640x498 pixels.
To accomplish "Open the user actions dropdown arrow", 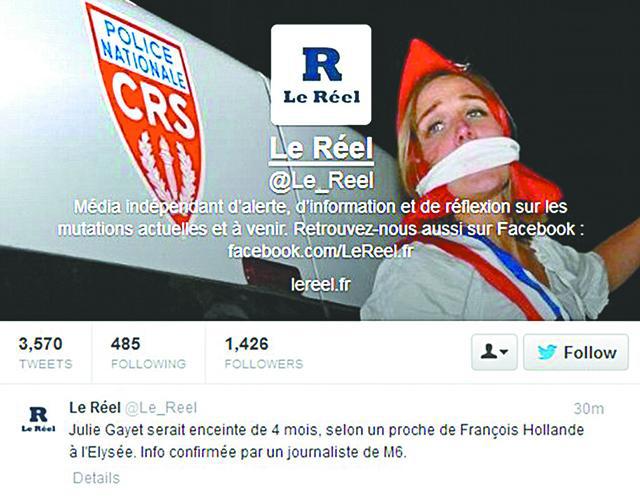I will pos(504,352).
